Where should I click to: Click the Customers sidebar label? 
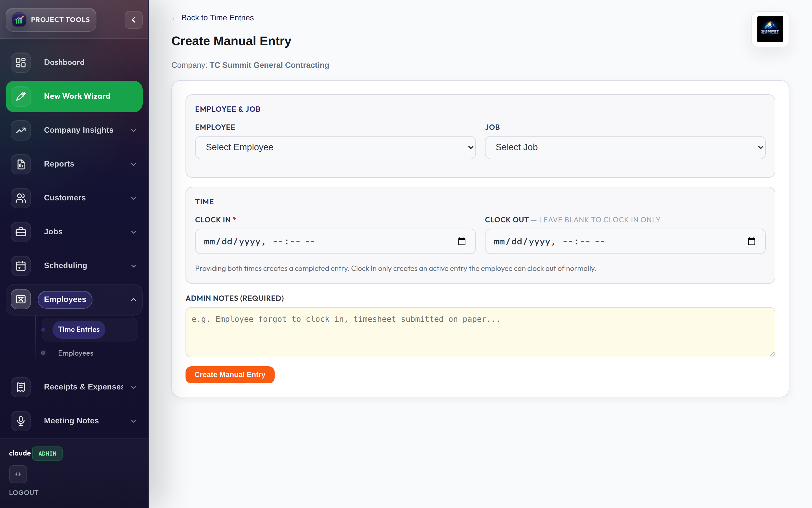click(65, 198)
